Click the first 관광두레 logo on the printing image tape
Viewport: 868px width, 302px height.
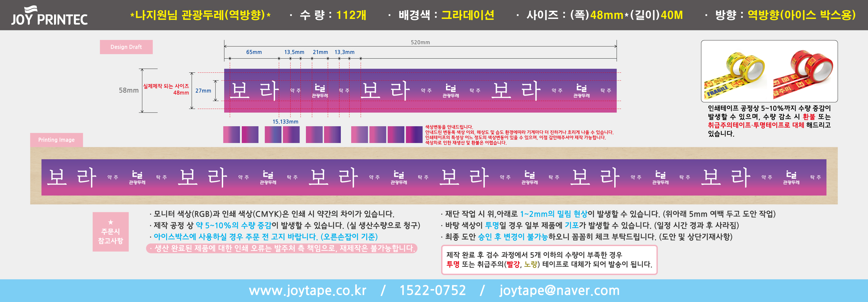pos(137,177)
